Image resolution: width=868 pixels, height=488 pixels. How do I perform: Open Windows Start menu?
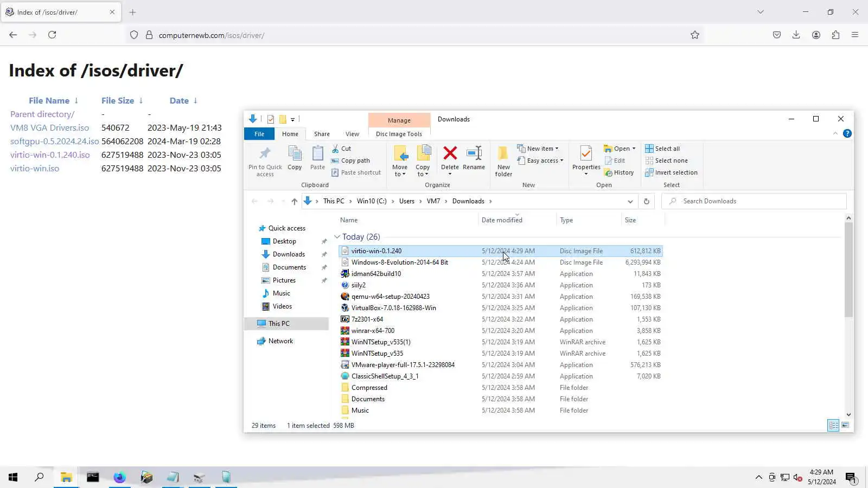coord(13,477)
